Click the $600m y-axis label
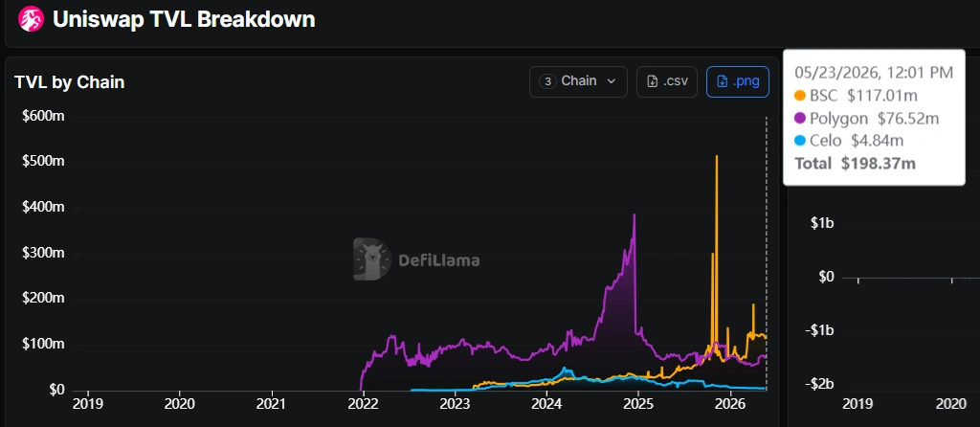The width and height of the screenshot is (980, 427). pos(43,116)
